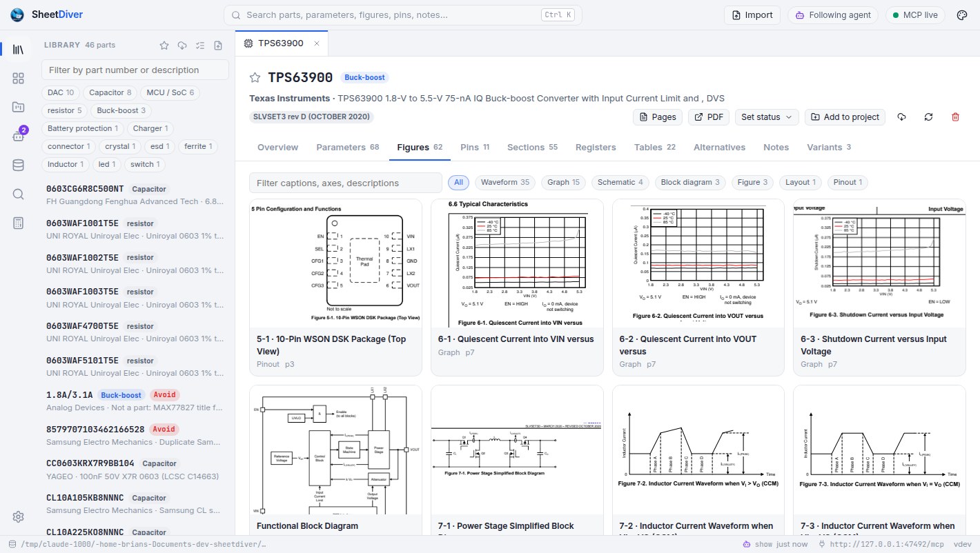Open the dashboard grid icon in sidebar
980x553 pixels.
point(18,79)
